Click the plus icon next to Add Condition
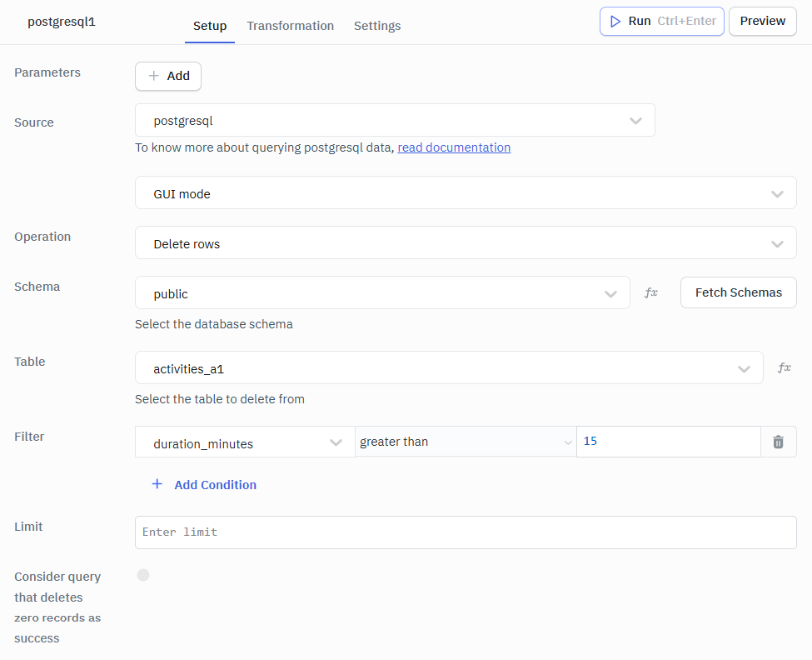Image resolution: width=812 pixels, height=660 pixels. click(x=157, y=484)
